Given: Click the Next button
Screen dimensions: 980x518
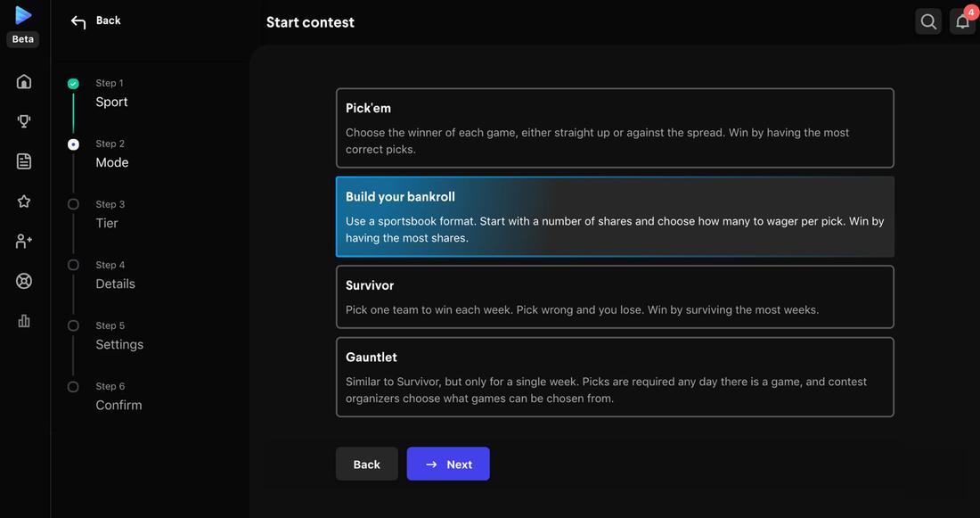Looking at the screenshot, I should [448, 464].
